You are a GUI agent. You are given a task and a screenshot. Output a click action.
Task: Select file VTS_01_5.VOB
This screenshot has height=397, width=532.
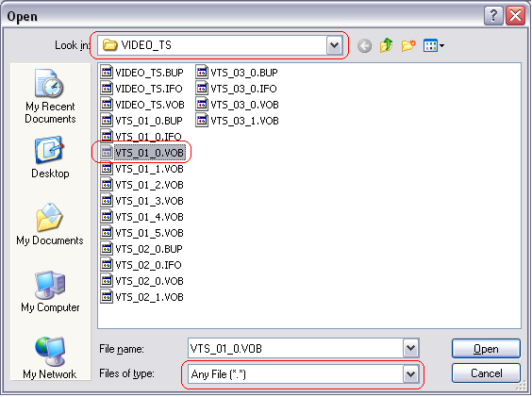click(142, 233)
